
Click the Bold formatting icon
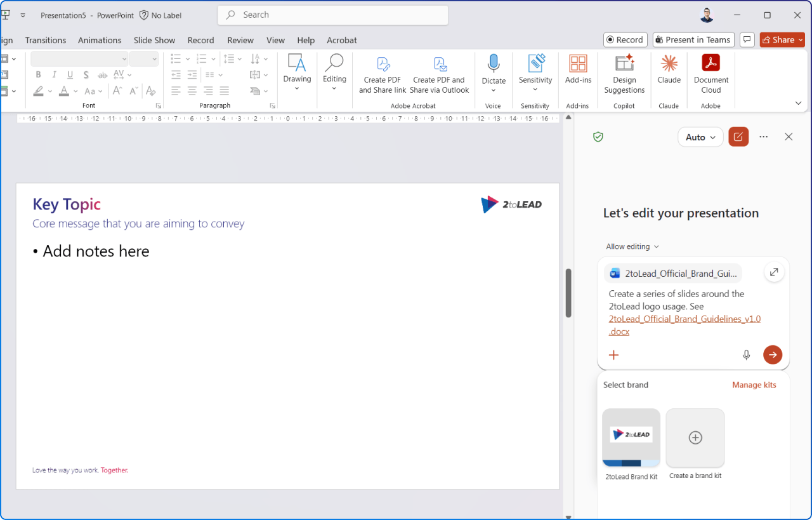pyautogui.click(x=39, y=75)
